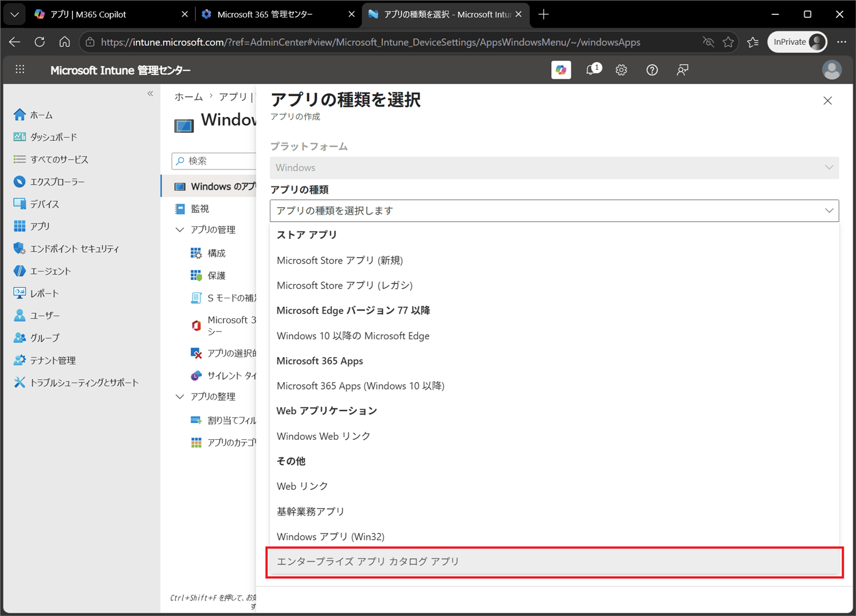Close the Intune browser tab

point(518,14)
